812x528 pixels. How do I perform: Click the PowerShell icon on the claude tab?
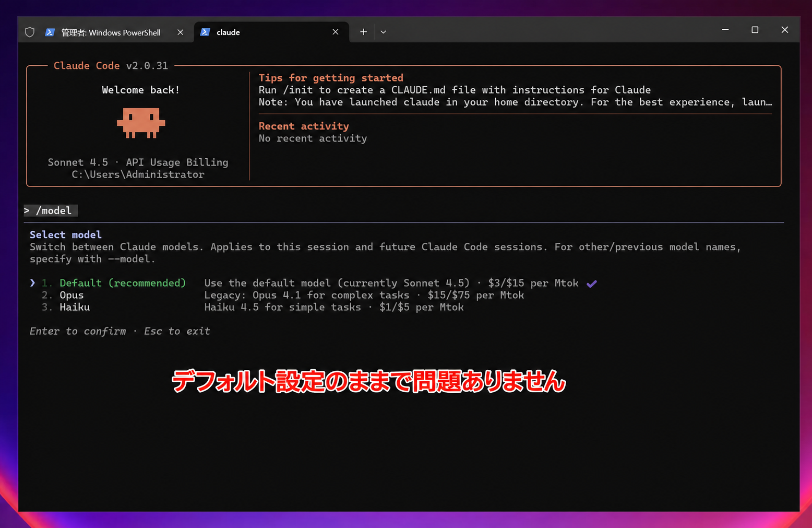pos(205,32)
